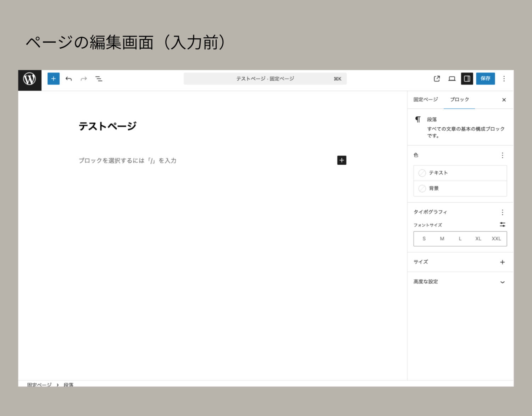This screenshot has height=416, width=532.
Task: Open page in new tab icon
Action: click(437, 79)
